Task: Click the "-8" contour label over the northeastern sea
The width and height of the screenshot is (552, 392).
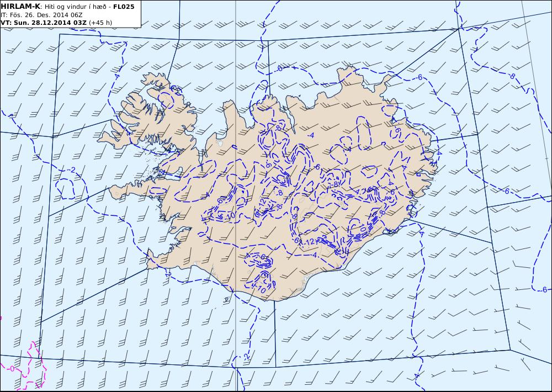Action: pos(512,76)
